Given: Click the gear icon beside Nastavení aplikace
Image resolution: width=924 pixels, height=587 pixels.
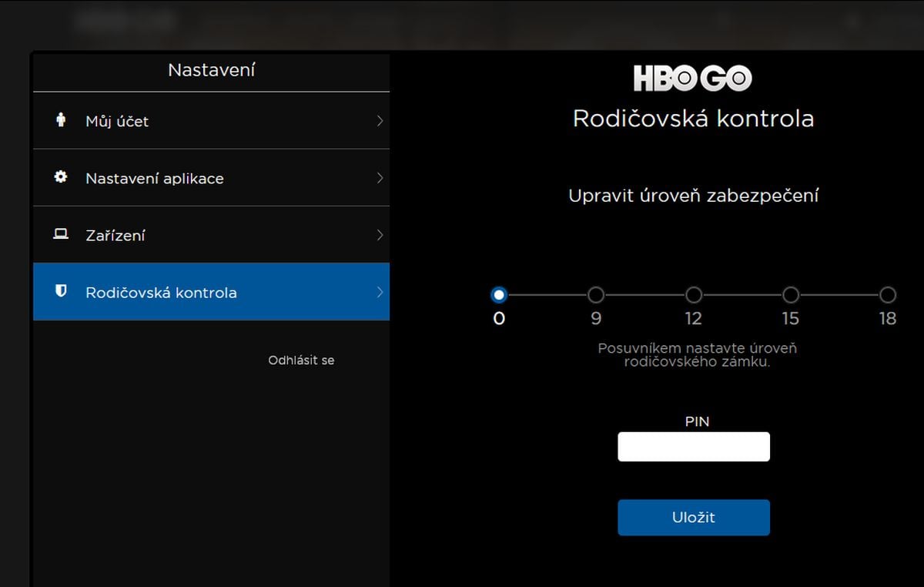Looking at the screenshot, I should point(61,177).
